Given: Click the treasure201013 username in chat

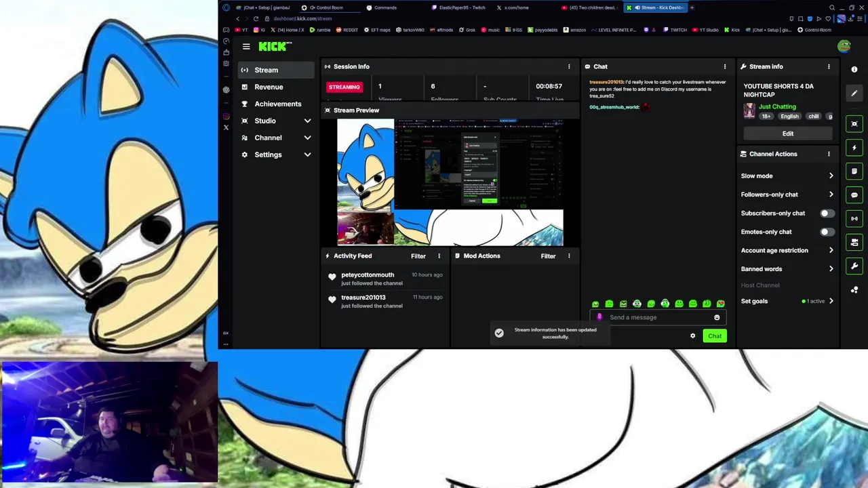Looking at the screenshot, I should (606, 82).
